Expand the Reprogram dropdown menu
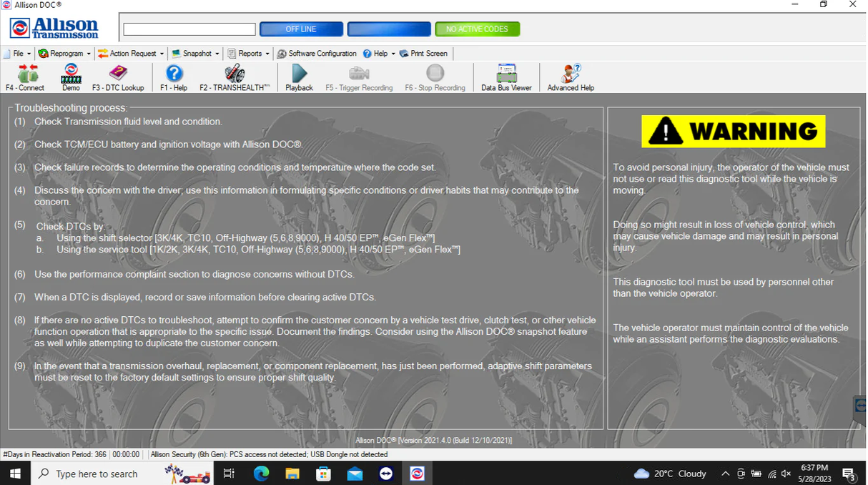Screen dimensions: 868x485 (x=65, y=54)
